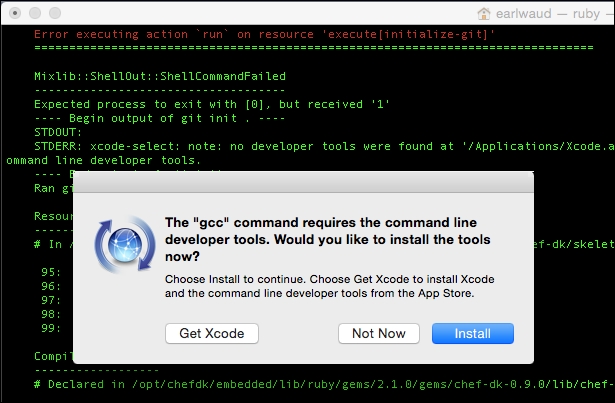Click the Software Update globe icon
This screenshot has width=615, height=403.
pyautogui.click(x=125, y=244)
